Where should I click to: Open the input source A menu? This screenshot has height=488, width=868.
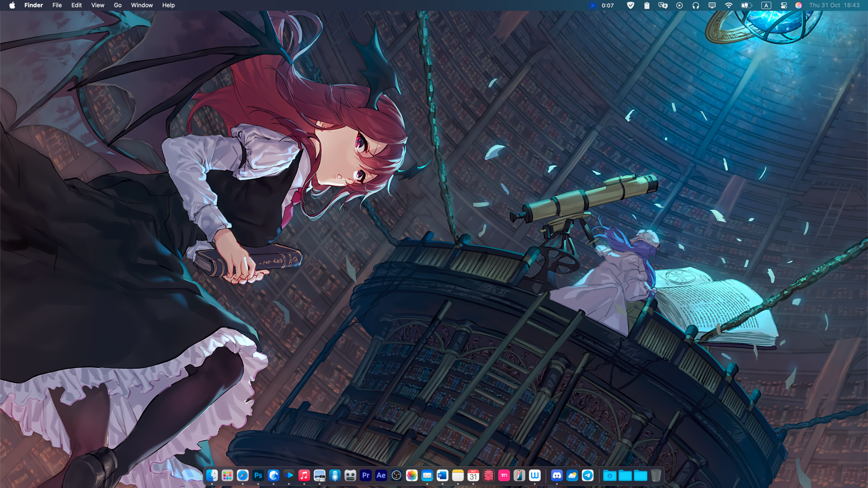pos(766,5)
